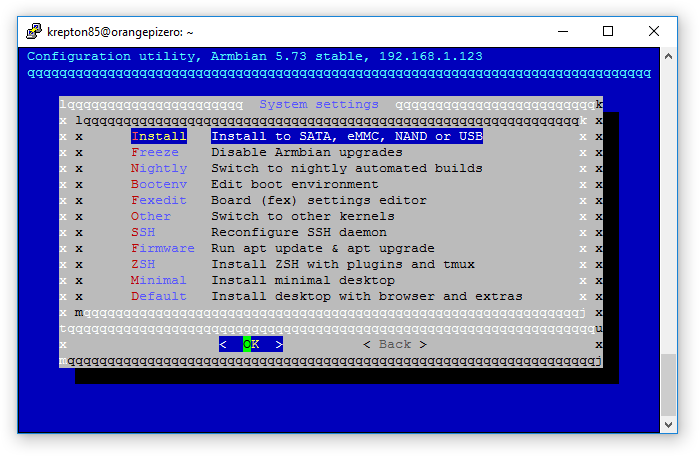
Task: Select the SSH menu entry
Action: [143, 232]
